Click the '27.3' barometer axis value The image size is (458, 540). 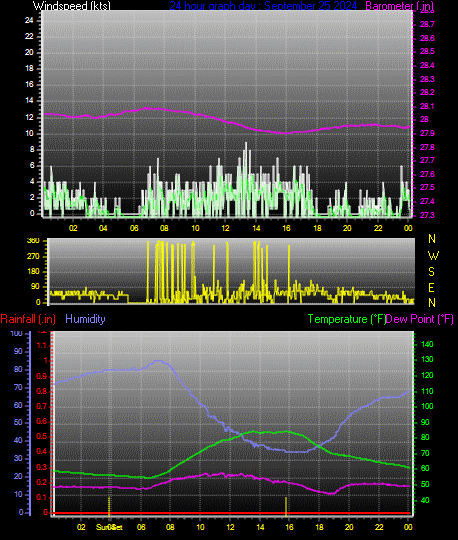click(x=427, y=215)
